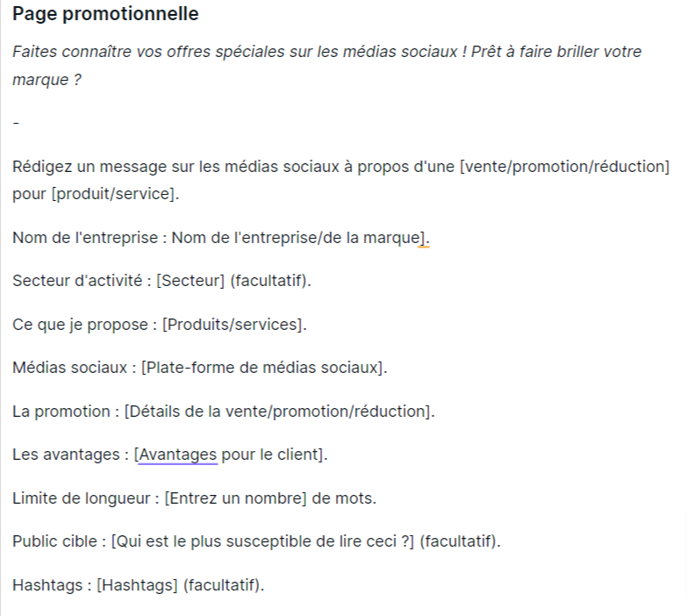
Task: Select the [Plate-forme de médias sociaux] placeholder
Action: pyautogui.click(x=263, y=368)
